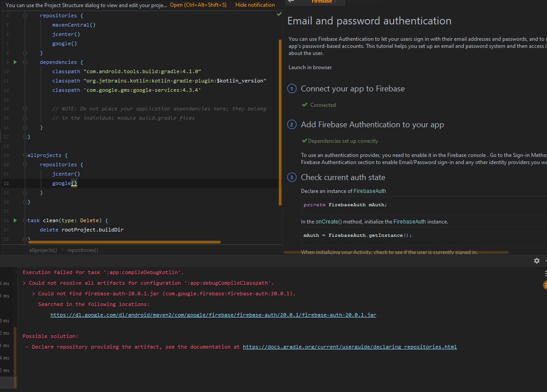Select step 2 circle in Firebase assistant
The height and width of the screenshot is (392, 547).
(292, 125)
